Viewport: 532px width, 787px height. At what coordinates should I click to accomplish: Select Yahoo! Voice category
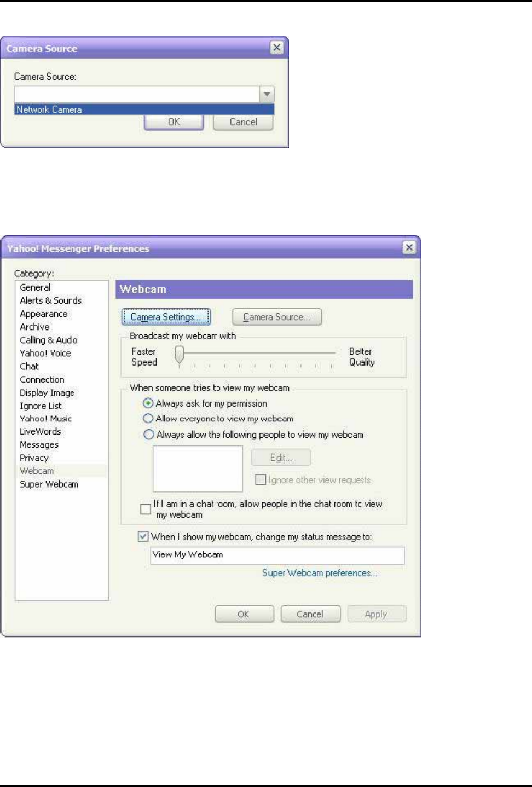(x=45, y=353)
